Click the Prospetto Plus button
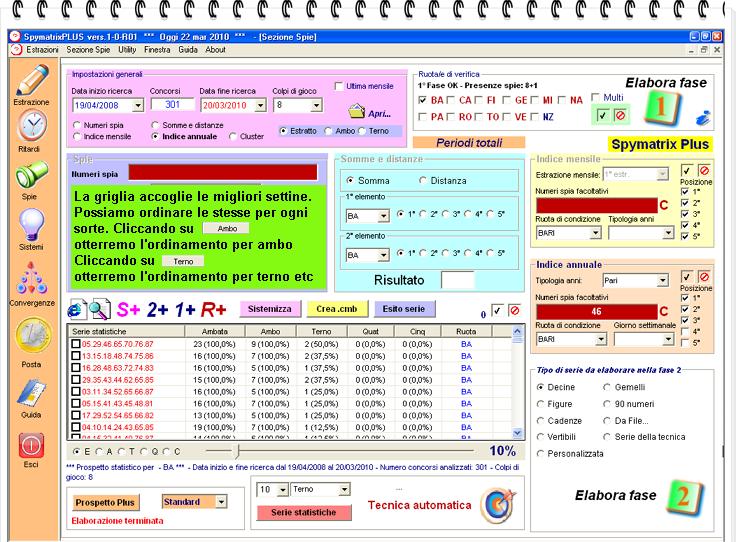This screenshot has width=736, height=542. [105, 503]
